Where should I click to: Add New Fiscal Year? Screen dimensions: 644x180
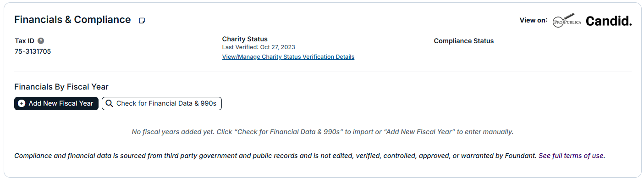[x=56, y=103]
